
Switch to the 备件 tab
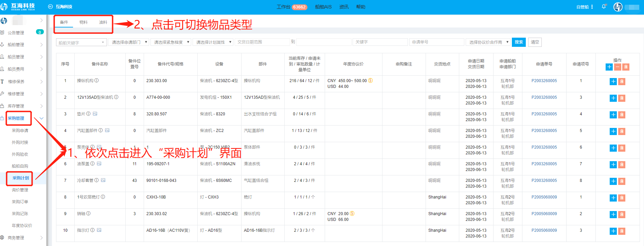coord(64,22)
